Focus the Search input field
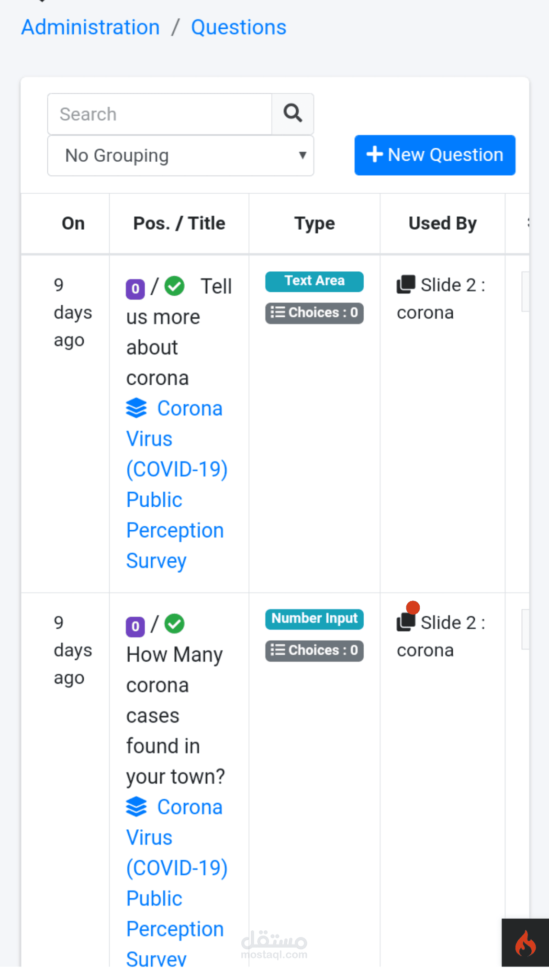The height and width of the screenshot is (980, 549). [x=160, y=114]
